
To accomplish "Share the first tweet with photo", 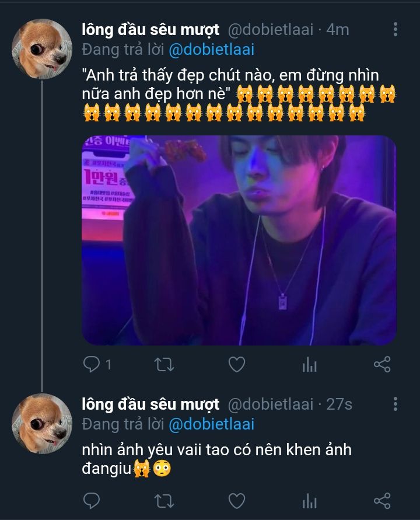I will pos(381,365).
